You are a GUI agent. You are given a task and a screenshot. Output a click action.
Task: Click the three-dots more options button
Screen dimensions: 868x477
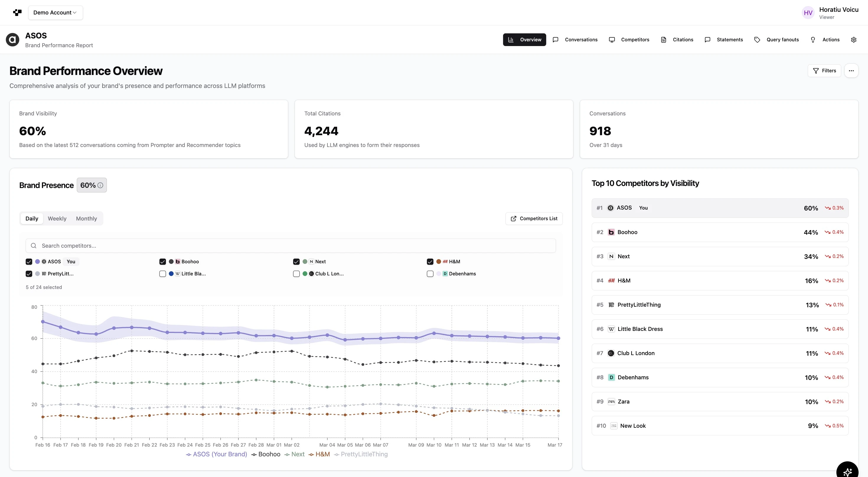(851, 71)
